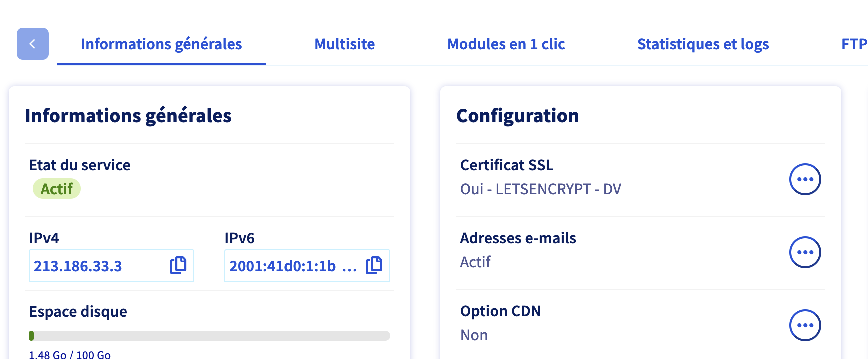Select the Informations générales tab
Image resolution: width=868 pixels, height=359 pixels.
pos(161,44)
